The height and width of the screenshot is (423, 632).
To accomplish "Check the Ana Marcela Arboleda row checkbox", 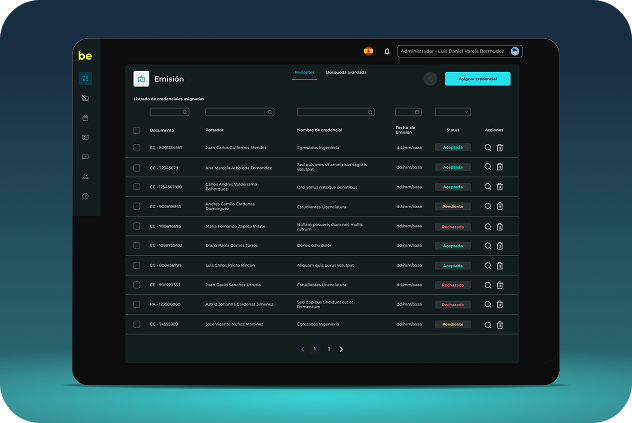I will (x=137, y=168).
